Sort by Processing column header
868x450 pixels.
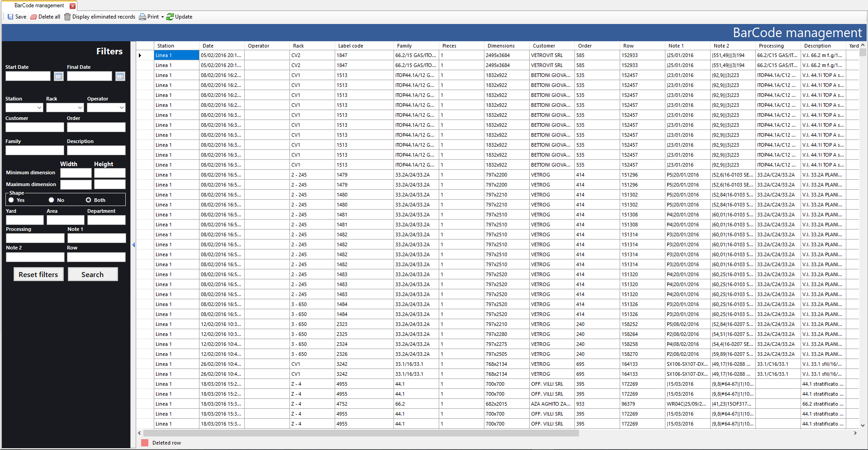pos(778,46)
